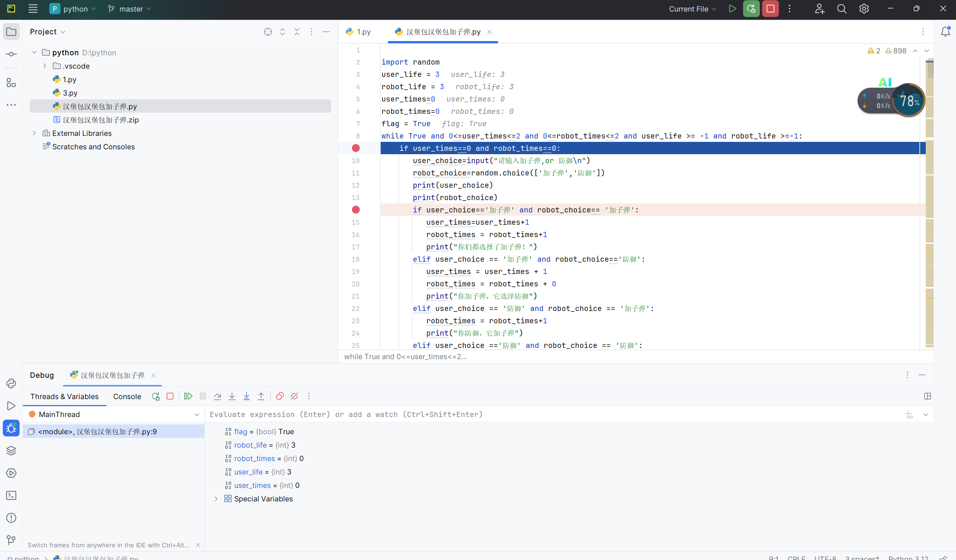The image size is (956, 560).
Task: Toggle the breakpoint on line 9
Action: (356, 148)
